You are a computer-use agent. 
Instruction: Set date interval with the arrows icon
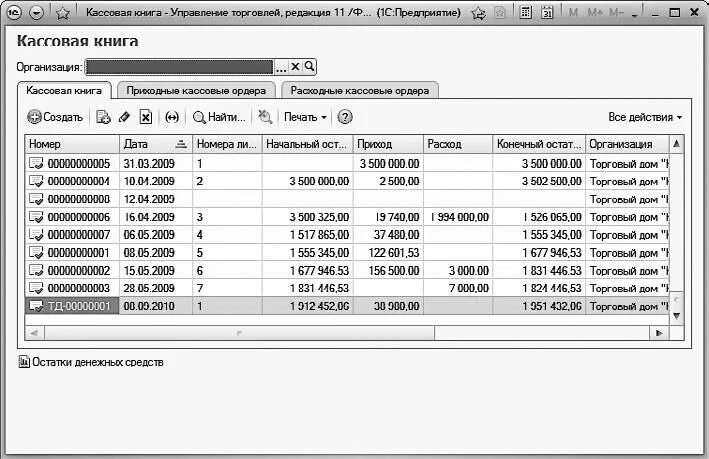tap(172, 117)
